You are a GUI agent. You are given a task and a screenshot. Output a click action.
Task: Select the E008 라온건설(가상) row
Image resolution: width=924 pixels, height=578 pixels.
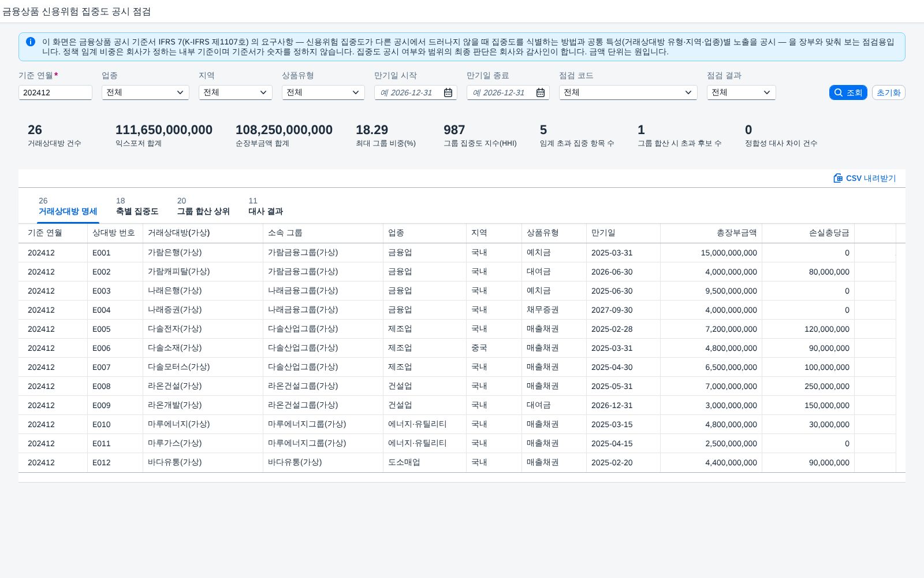pyautogui.click(x=462, y=386)
